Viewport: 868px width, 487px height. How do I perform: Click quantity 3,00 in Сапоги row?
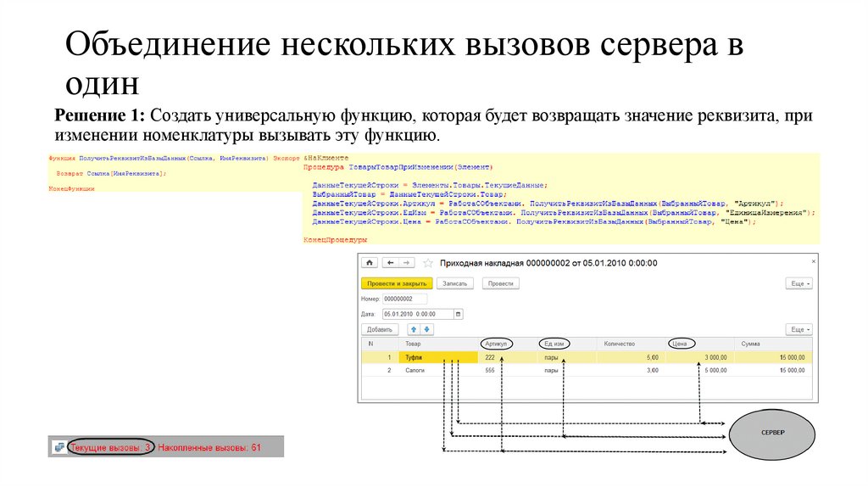click(x=653, y=370)
